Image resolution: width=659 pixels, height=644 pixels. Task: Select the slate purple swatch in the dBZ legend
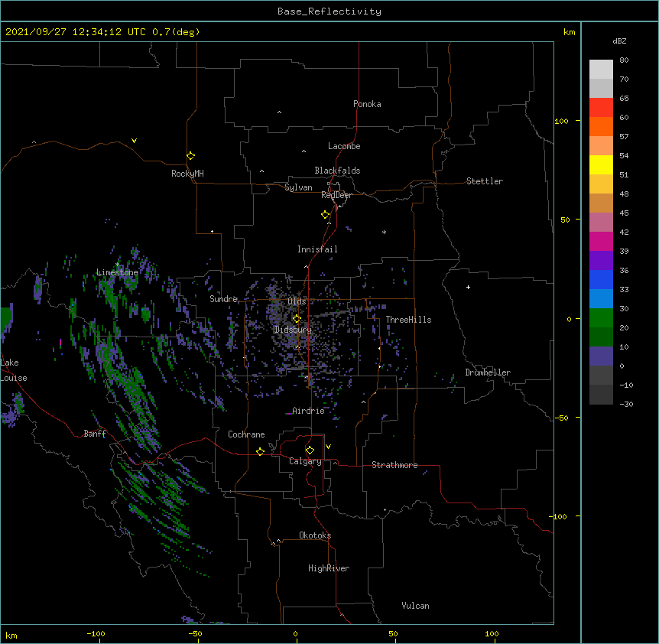(x=601, y=356)
